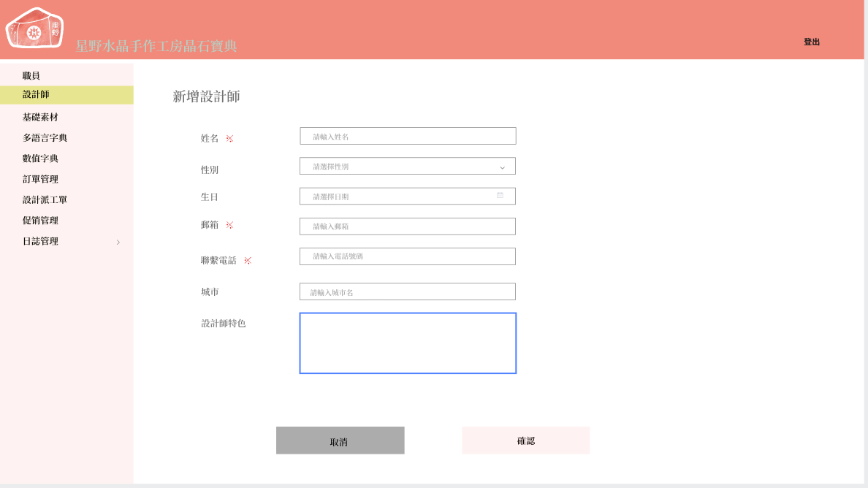
Task: Open 訂單管理 in the sidebar
Action: (40, 180)
